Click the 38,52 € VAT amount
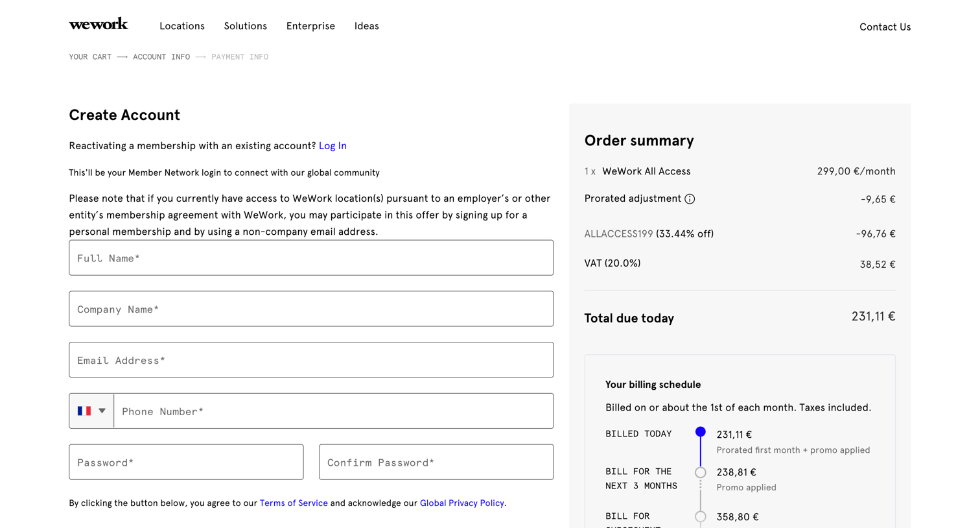980x528 pixels. coord(878,265)
